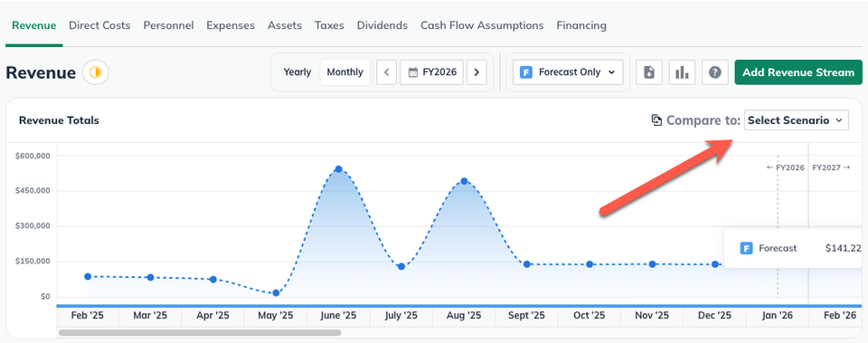The image size is (868, 343).
Task: Switch to the Direct Costs tab
Action: click(99, 25)
